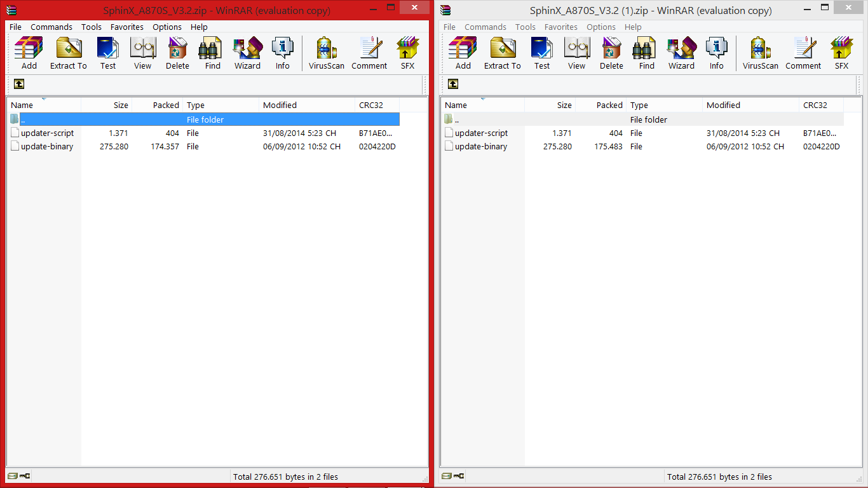Click key password icon in left status bar
The height and width of the screenshot is (488, 868).
[25, 476]
